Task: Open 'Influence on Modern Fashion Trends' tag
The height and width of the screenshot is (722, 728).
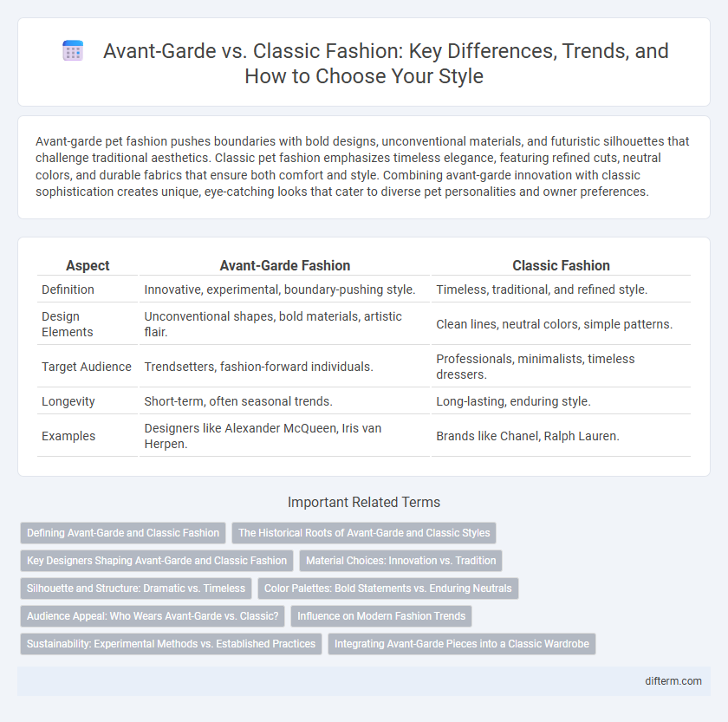Action: [381, 616]
